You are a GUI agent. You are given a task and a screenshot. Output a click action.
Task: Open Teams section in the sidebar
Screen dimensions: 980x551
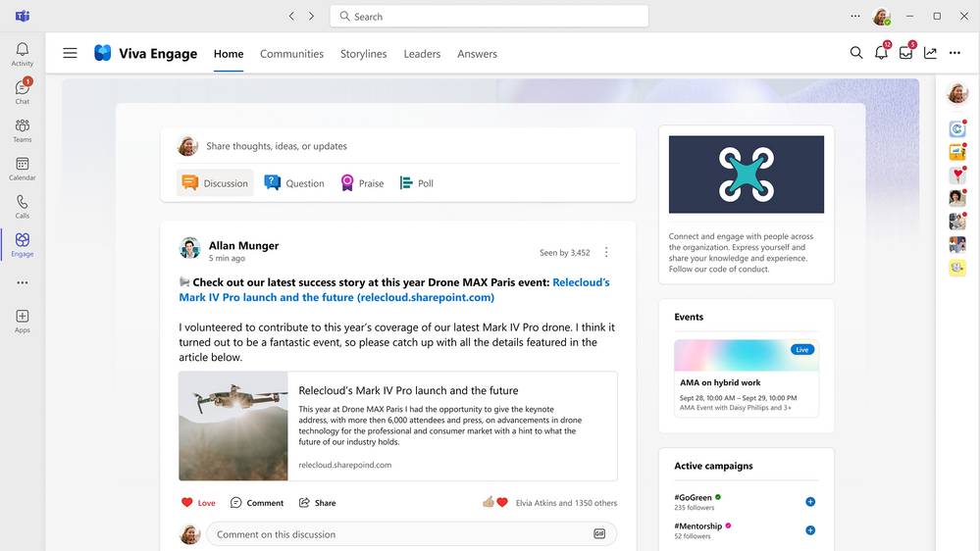click(x=22, y=130)
